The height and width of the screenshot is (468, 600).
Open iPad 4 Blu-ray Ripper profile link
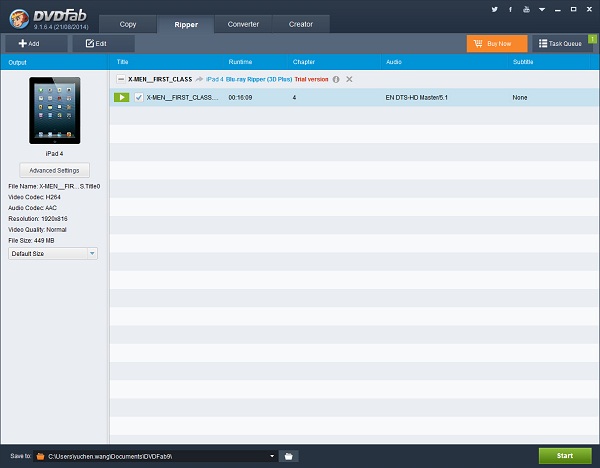tap(249, 79)
